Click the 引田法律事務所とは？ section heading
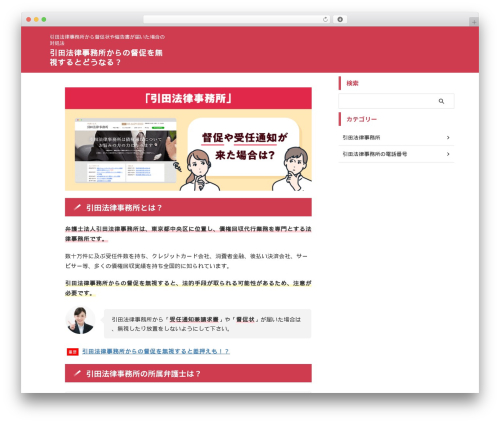Image resolution: width=500 pixels, height=423 pixels. pos(188,207)
